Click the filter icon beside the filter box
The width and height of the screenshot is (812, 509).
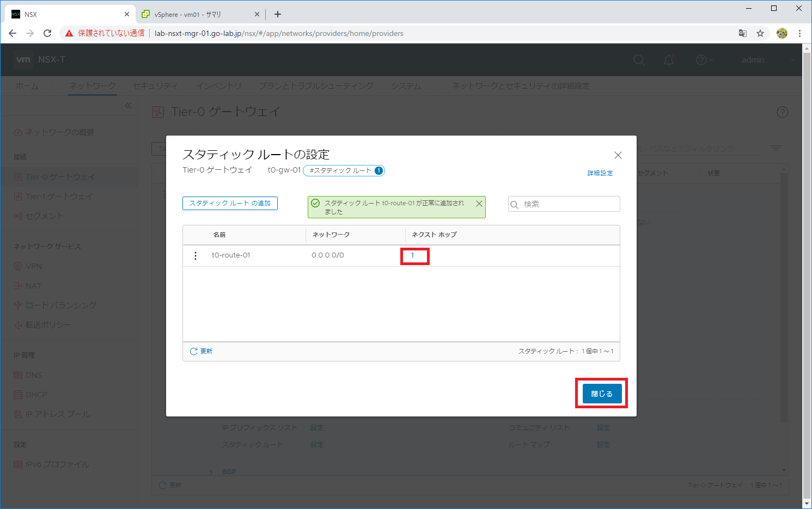point(776,148)
